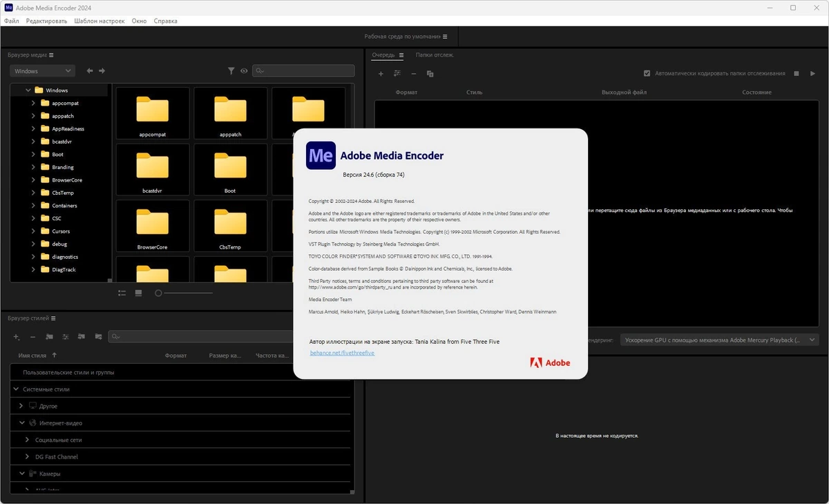Switch Media Browser to list view

click(122, 293)
